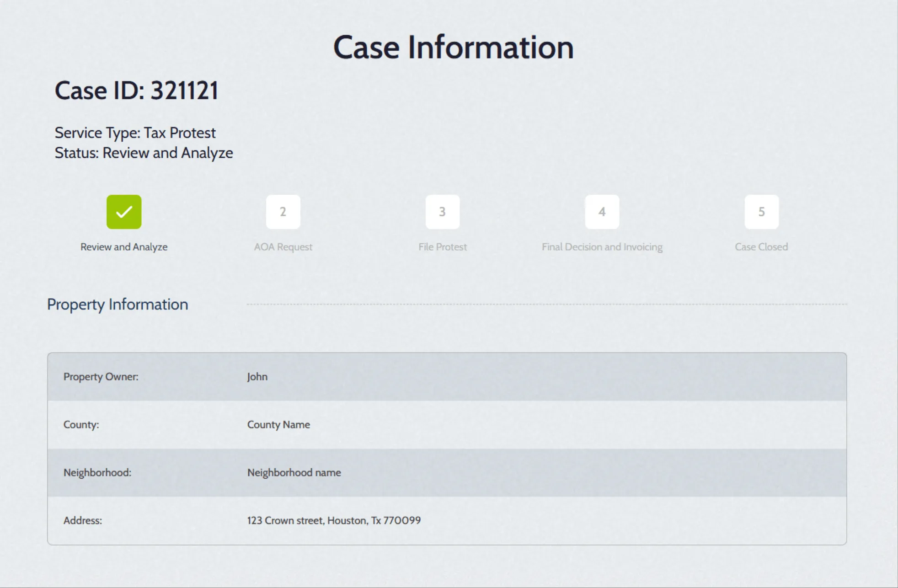Click the green checkmark step icon
The image size is (898, 588).
click(x=124, y=212)
